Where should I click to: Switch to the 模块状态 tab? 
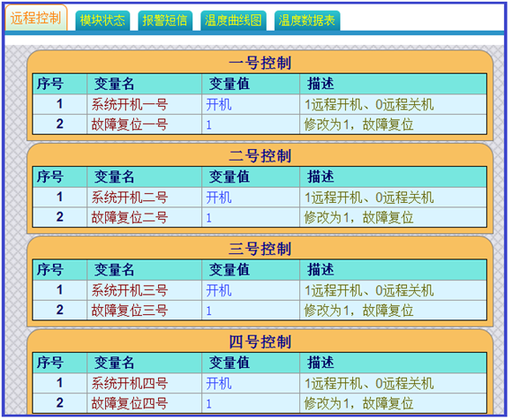[x=102, y=20]
